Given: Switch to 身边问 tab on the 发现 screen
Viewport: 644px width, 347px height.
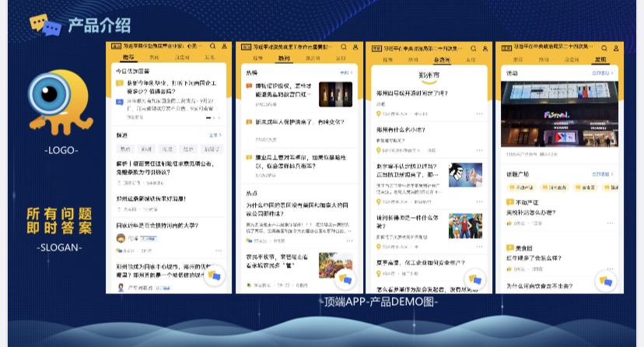Looking at the screenshot, I should coord(572,60).
